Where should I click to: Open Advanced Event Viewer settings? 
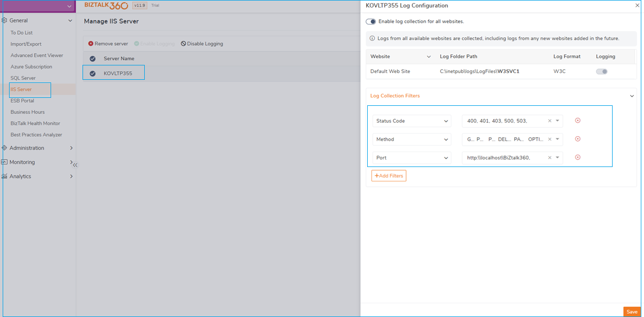click(x=37, y=55)
